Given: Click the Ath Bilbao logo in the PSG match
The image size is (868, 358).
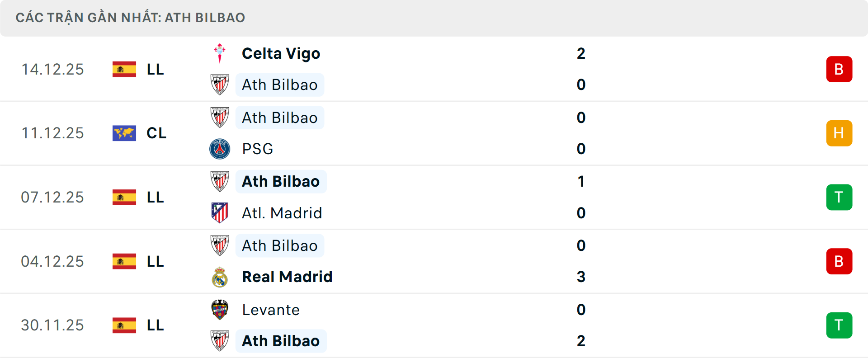Looking at the screenshot, I should point(220,118).
